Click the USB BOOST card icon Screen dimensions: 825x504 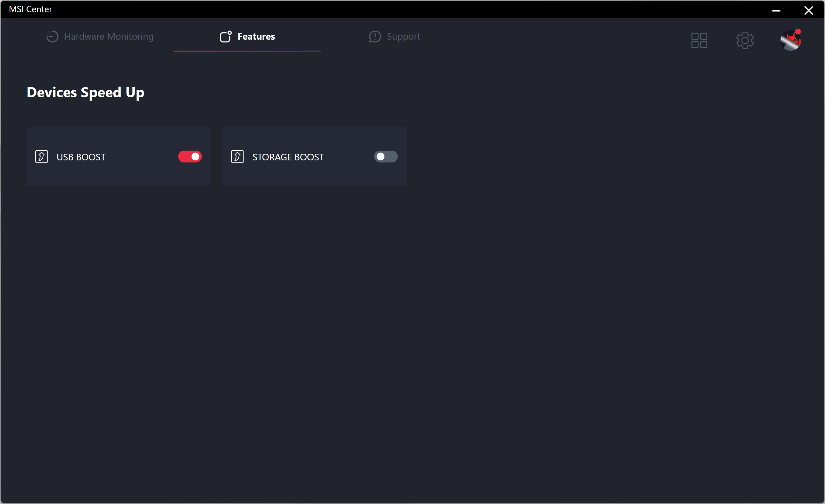pyautogui.click(x=41, y=157)
